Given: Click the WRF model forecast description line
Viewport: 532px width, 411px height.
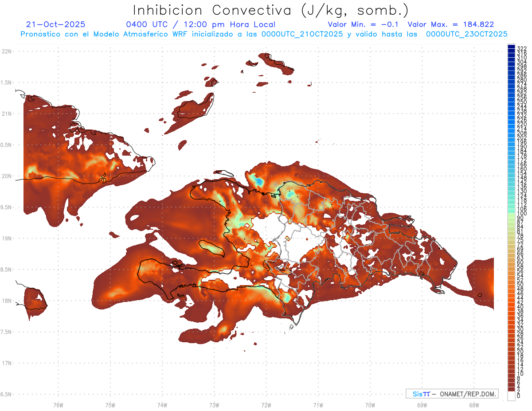Looking at the screenshot, I should tap(264, 34).
